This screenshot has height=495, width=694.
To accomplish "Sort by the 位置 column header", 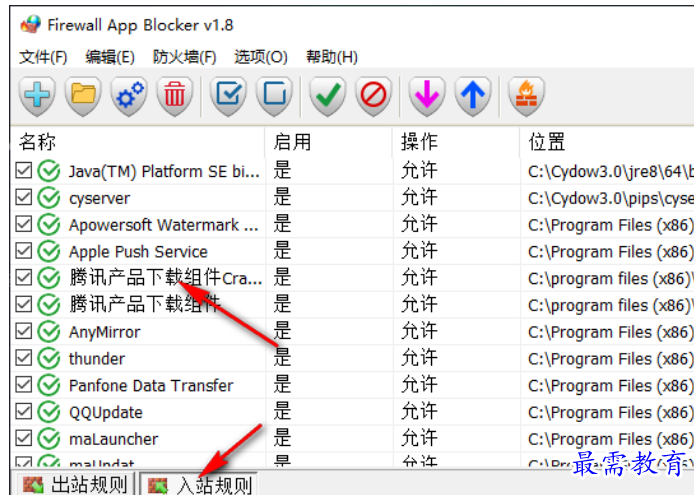I will click(607, 143).
